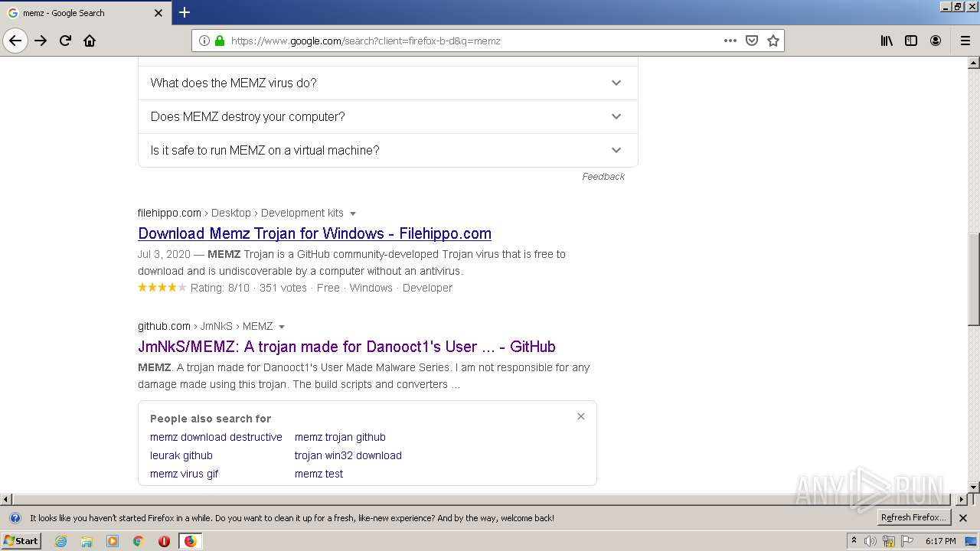Select the memz - Google Search tab
The width and height of the screenshot is (980, 551).
click(x=85, y=13)
